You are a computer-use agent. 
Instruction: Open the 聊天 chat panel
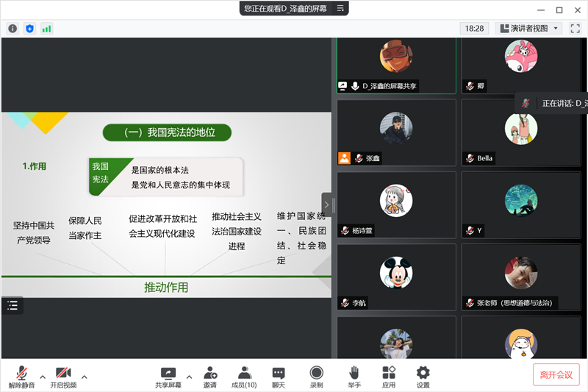click(x=279, y=377)
